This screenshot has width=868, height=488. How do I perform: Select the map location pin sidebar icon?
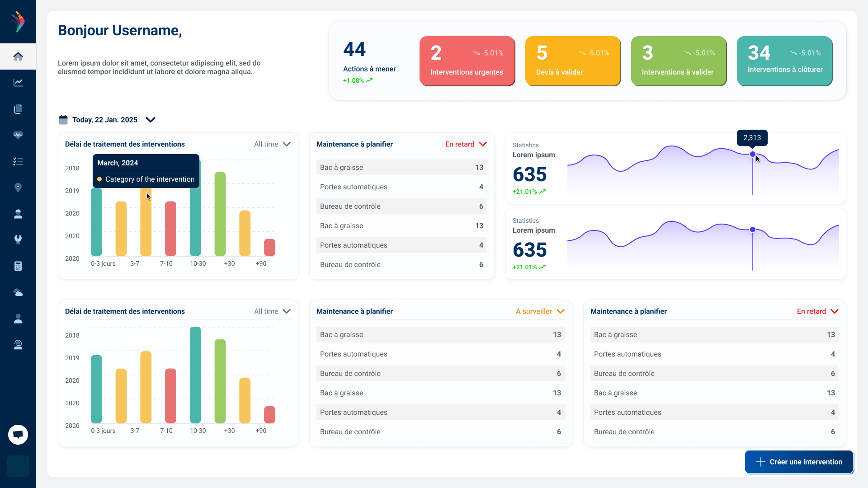point(18,188)
